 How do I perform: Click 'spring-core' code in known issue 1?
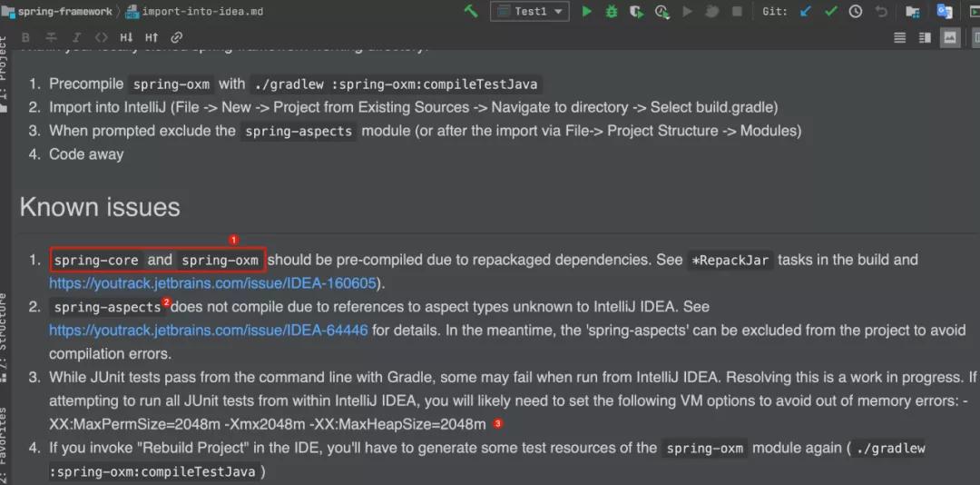[97, 261]
